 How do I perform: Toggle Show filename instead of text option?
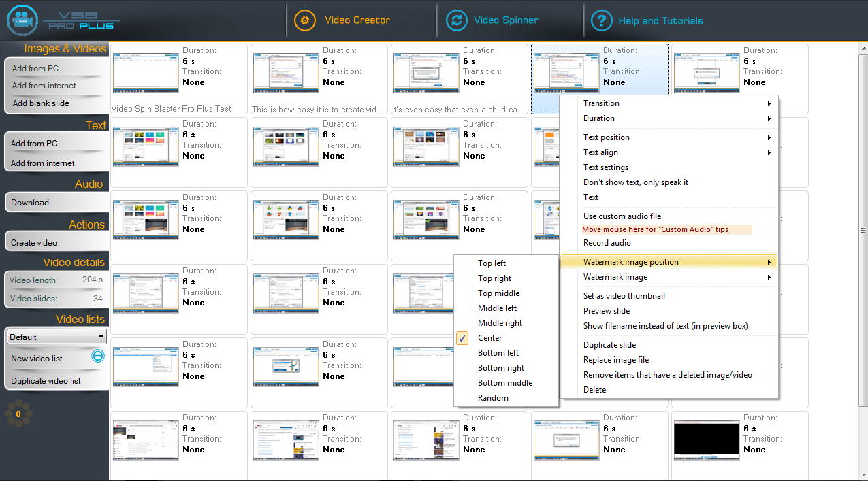(668, 326)
